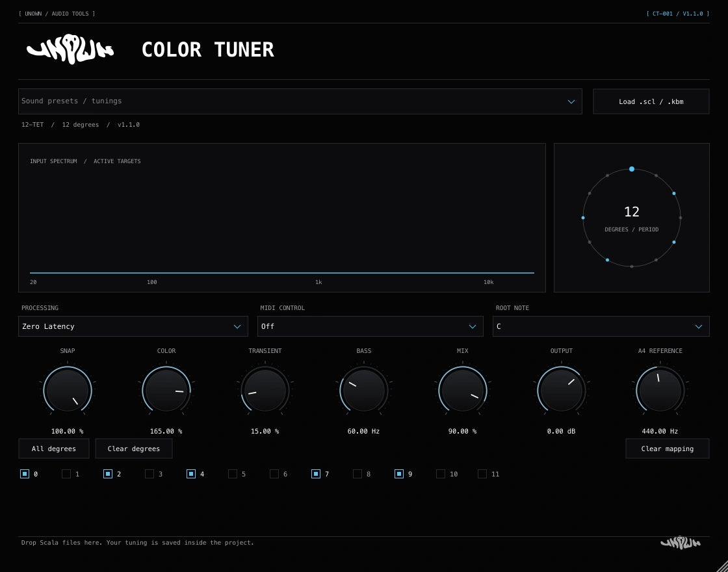
Task: Click the Drop Scala files here status text
Action: (x=137, y=542)
